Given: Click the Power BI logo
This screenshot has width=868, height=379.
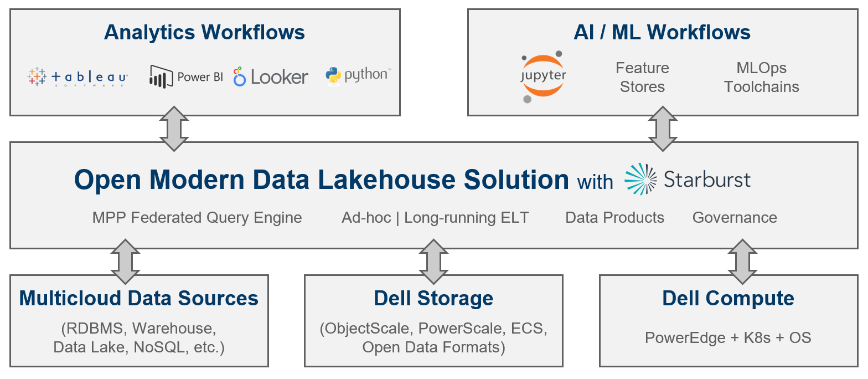Looking at the screenshot, I should [186, 77].
